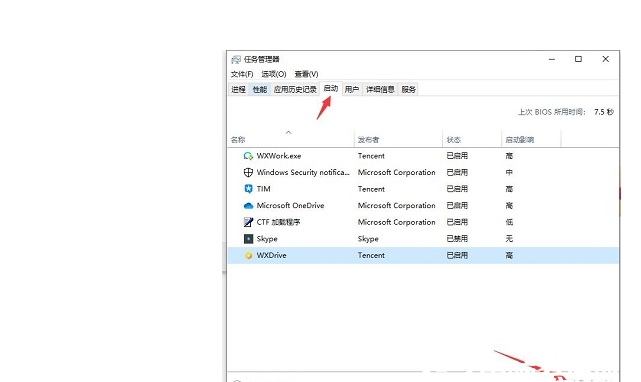Screen dimensions: 641x382
Task: Sort by the 发布者 column header
Action: [368, 140]
